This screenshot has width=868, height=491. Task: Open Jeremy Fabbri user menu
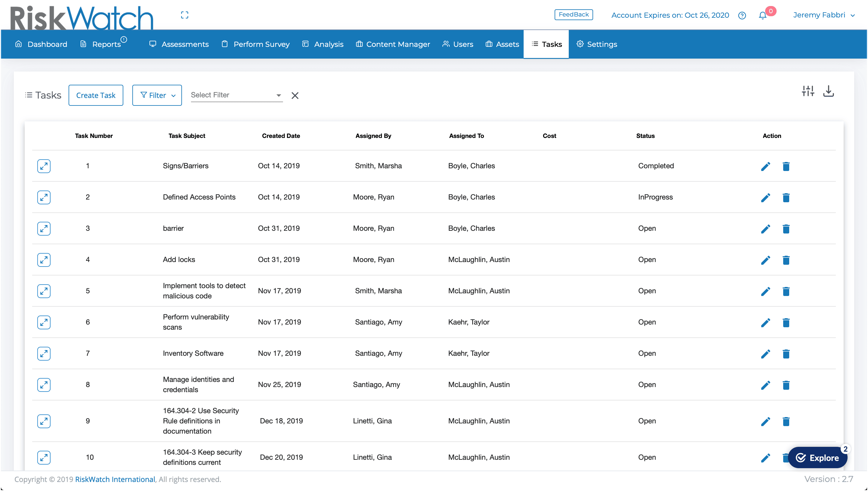823,15
